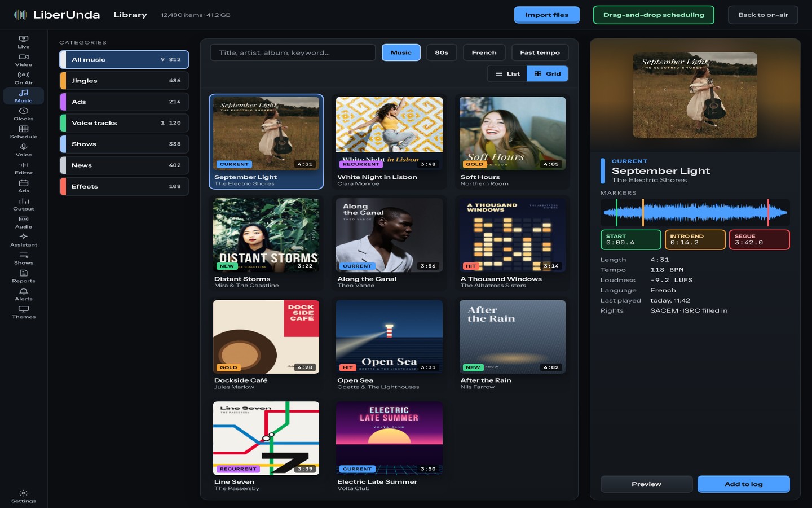Image resolution: width=812 pixels, height=508 pixels.
Task: Switch to List view
Action: coord(507,74)
